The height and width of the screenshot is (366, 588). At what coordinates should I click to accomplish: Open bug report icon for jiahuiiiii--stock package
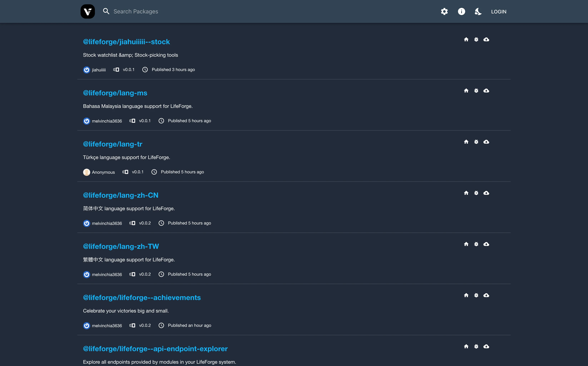pyautogui.click(x=476, y=40)
